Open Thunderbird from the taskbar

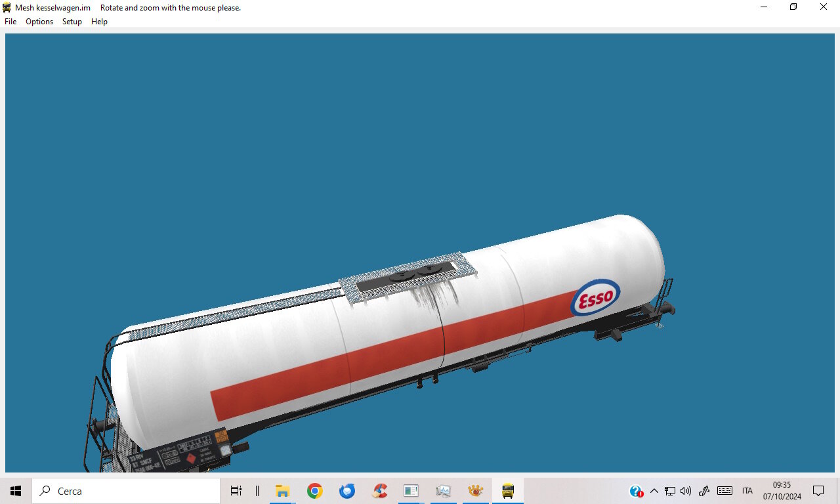pos(347,491)
